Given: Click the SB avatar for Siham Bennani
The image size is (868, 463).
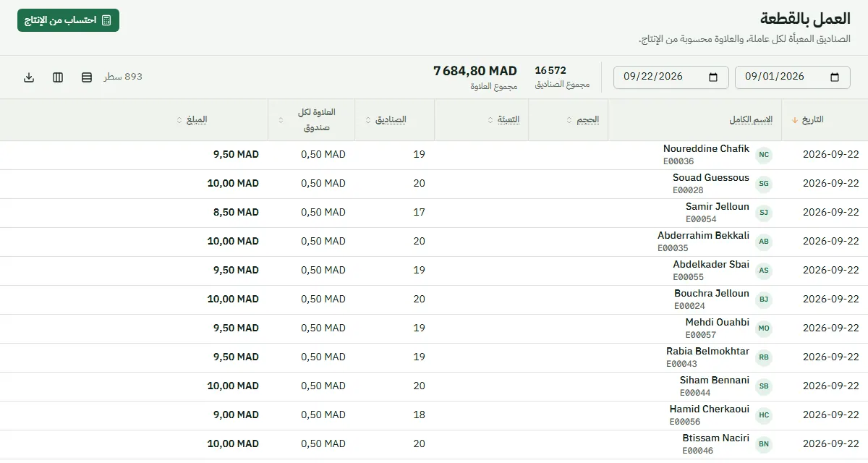Looking at the screenshot, I should [764, 386].
